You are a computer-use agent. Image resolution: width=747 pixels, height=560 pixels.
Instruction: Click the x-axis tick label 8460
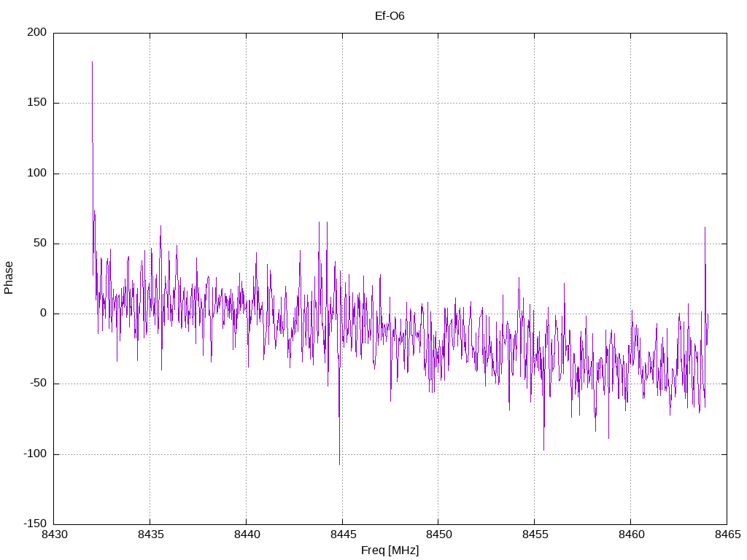[x=631, y=534]
